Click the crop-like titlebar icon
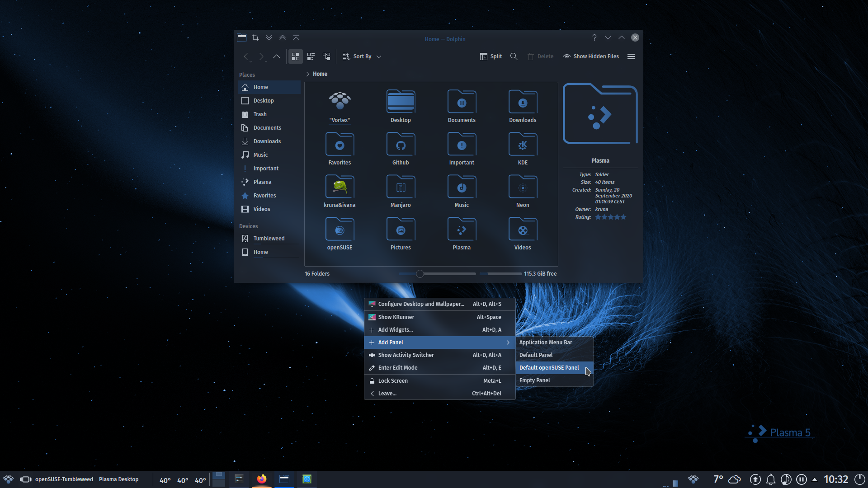The image size is (868, 488). tap(255, 38)
